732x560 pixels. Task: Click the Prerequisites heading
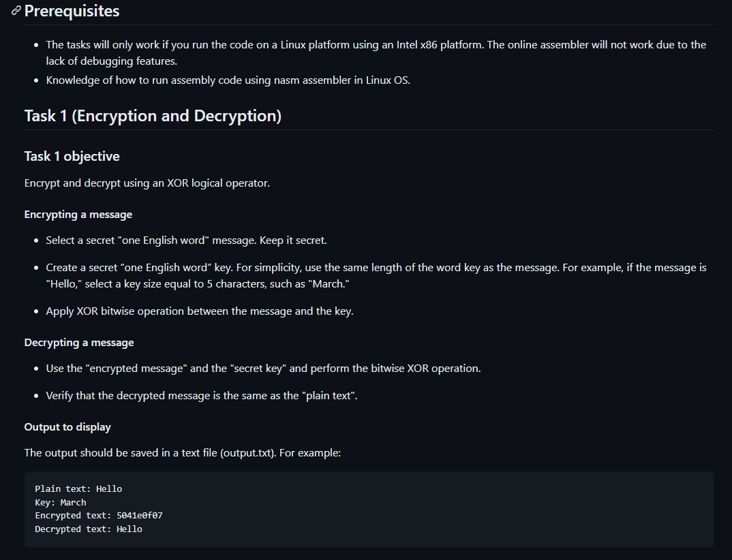click(x=72, y=11)
